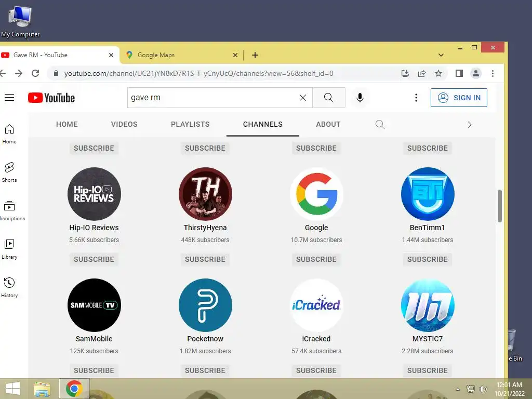Subscribe to the Google channel
The width and height of the screenshot is (532, 399).
click(x=316, y=259)
